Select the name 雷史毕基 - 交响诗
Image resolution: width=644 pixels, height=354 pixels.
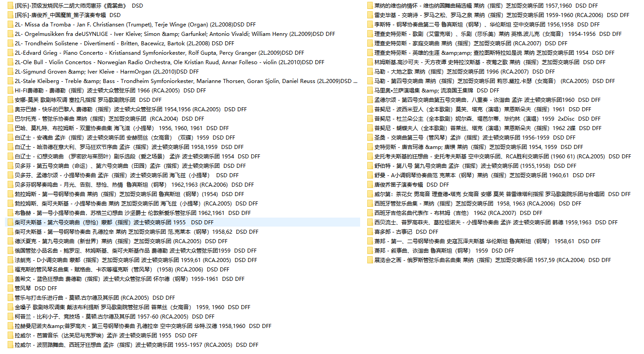[502, 15]
